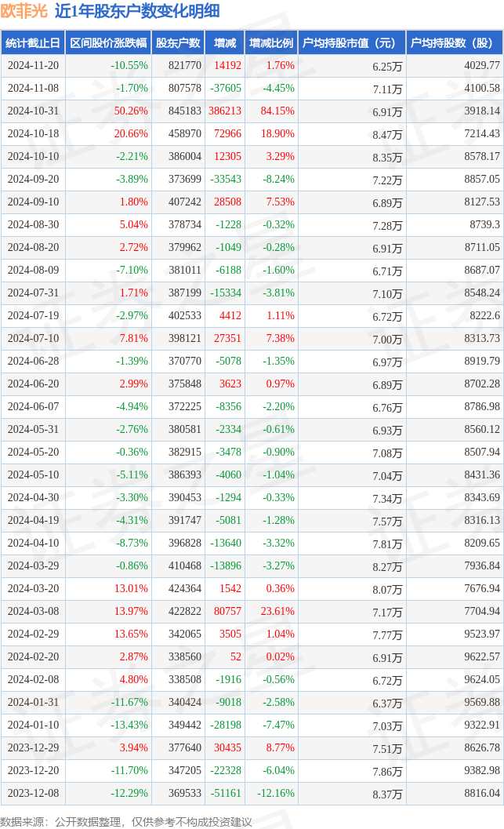Click the holdings value 8739.3
Screen dimensions: 504x829
click(485, 224)
